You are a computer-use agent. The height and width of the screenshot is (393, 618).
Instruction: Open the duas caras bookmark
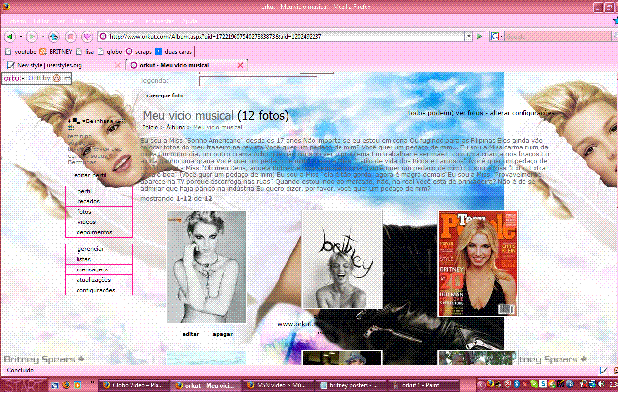click(x=173, y=52)
